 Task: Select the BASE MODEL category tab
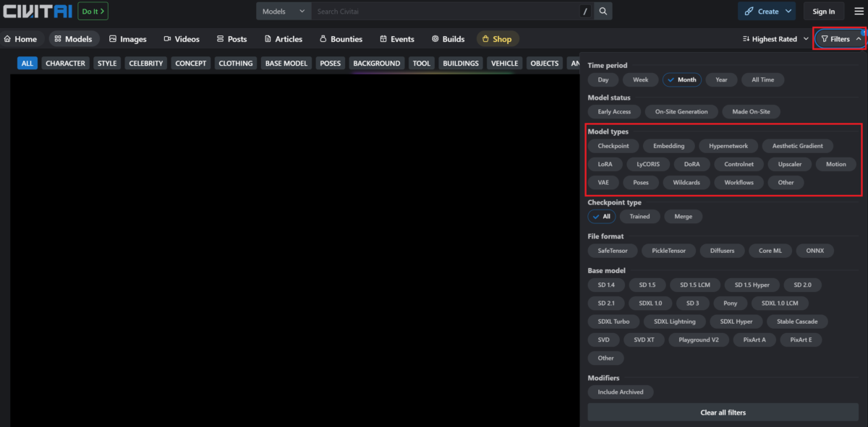286,63
